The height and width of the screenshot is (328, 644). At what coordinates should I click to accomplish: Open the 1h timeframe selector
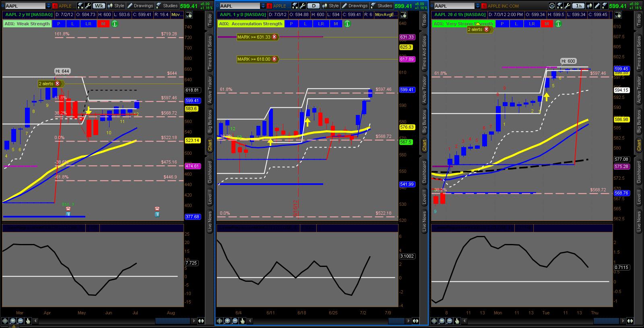point(579,6)
